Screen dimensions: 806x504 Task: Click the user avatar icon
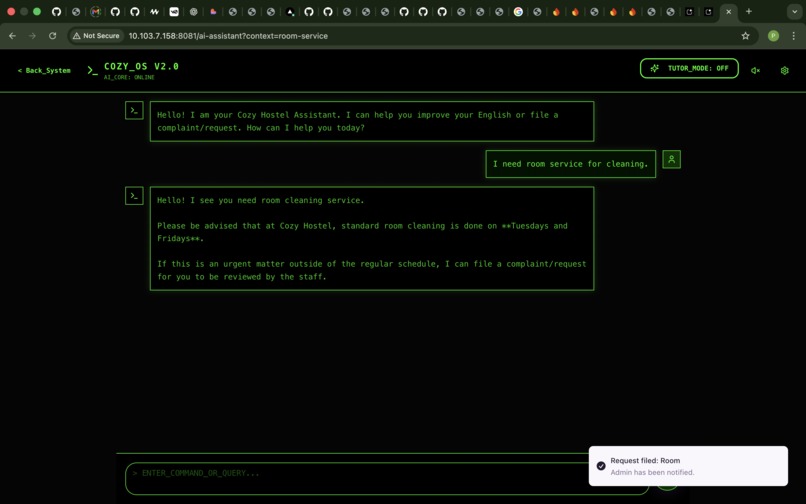[x=671, y=159]
